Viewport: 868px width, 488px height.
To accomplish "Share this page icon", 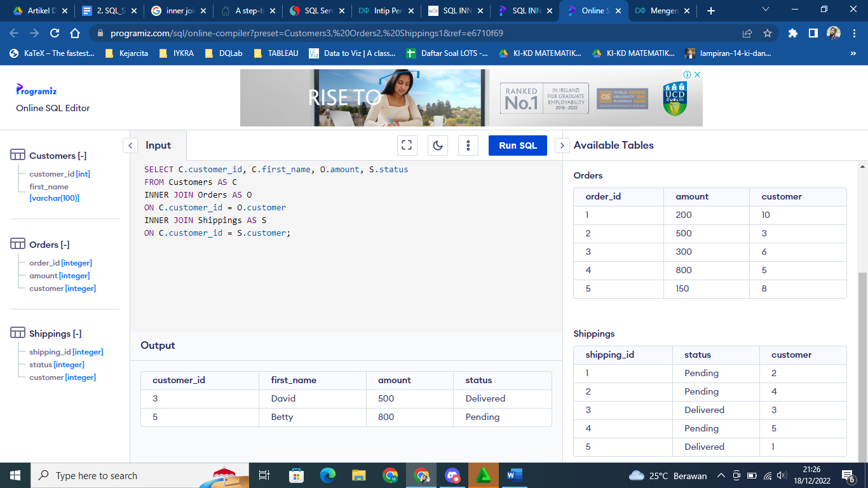I will [747, 33].
